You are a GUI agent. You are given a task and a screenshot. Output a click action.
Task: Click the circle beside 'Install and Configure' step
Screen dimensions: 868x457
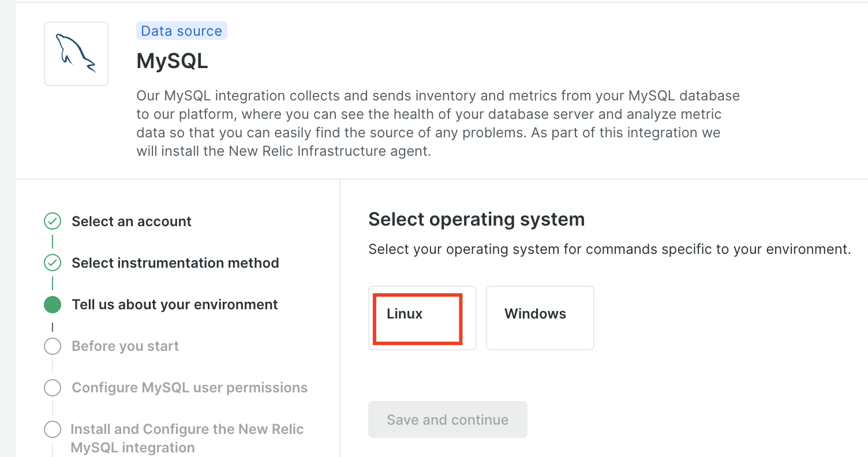click(53, 429)
